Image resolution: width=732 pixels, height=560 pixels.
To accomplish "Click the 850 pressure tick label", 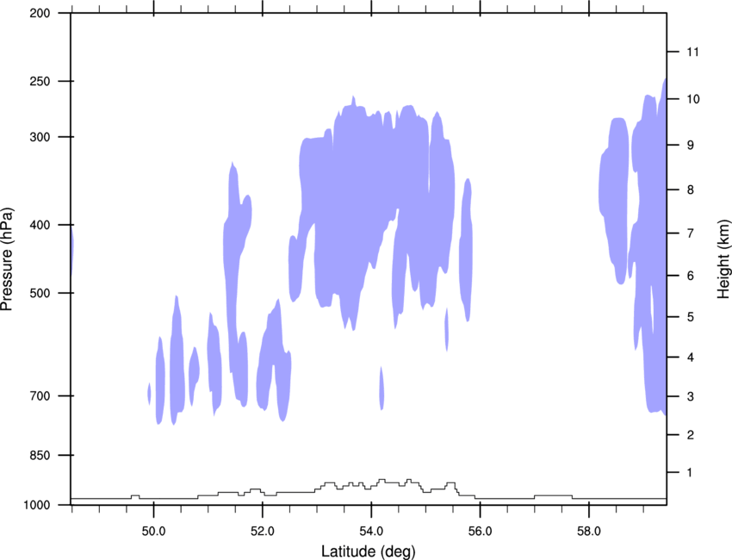I will click(x=40, y=455).
